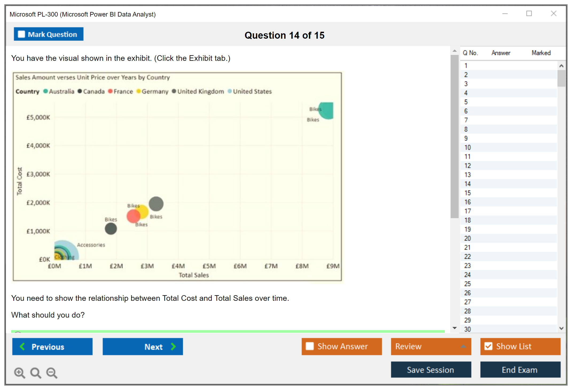Click the left chevron on Previous

click(22, 346)
